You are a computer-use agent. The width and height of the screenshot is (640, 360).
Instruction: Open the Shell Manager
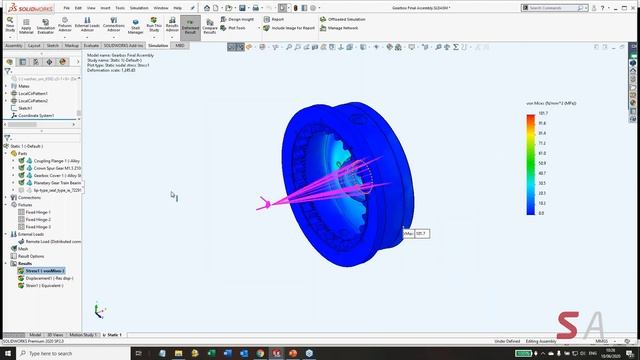tap(135, 26)
